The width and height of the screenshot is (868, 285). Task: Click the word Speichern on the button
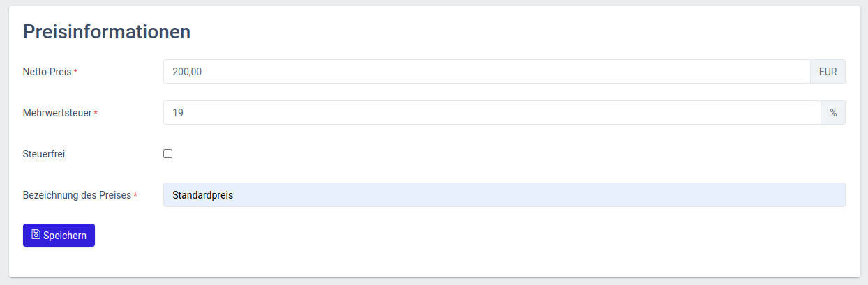[x=65, y=236]
